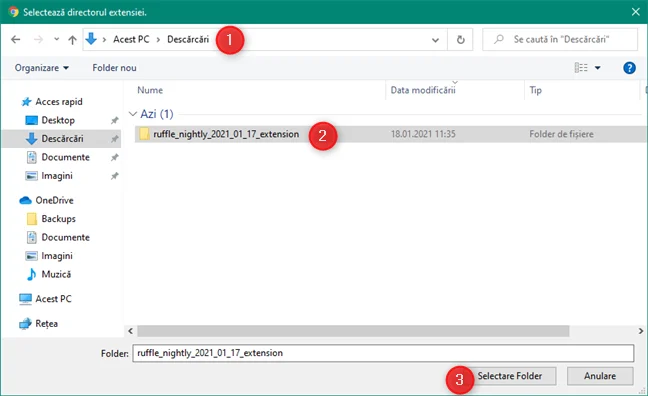
Task: Click the magnifier search icon
Action: point(499,39)
